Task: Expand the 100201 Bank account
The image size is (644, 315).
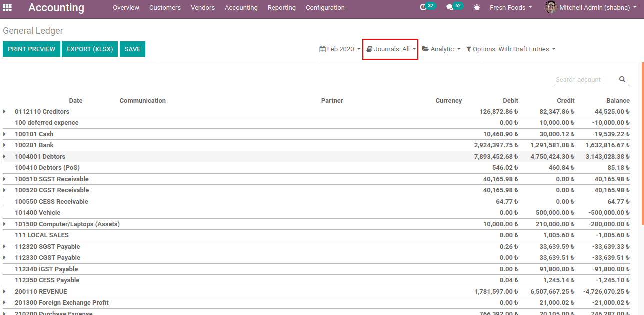Action: tap(5, 145)
